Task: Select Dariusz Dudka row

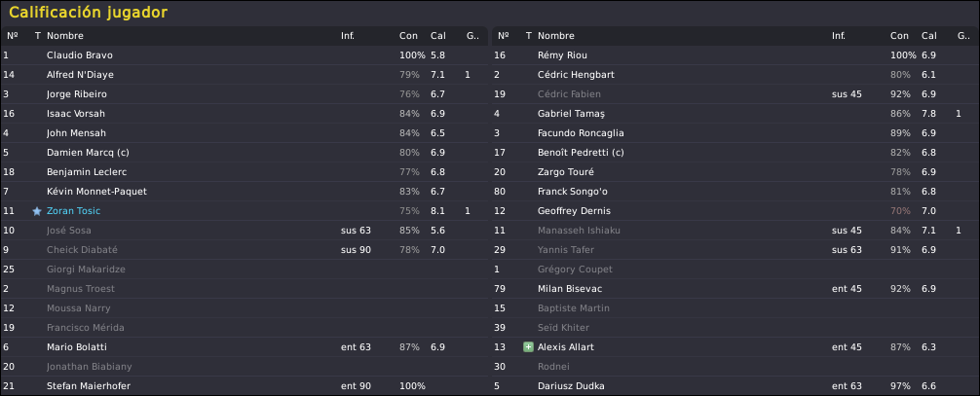Action: click(735, 386)
